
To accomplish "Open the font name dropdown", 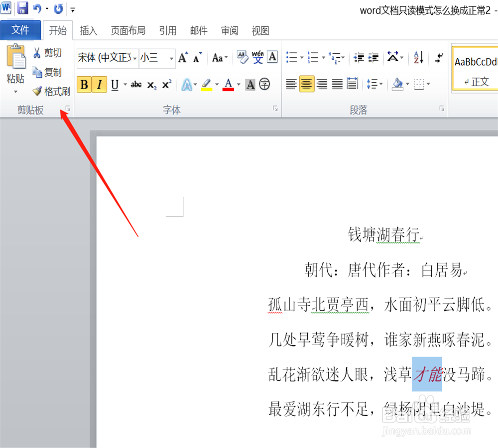I will (x=134, y=58).
